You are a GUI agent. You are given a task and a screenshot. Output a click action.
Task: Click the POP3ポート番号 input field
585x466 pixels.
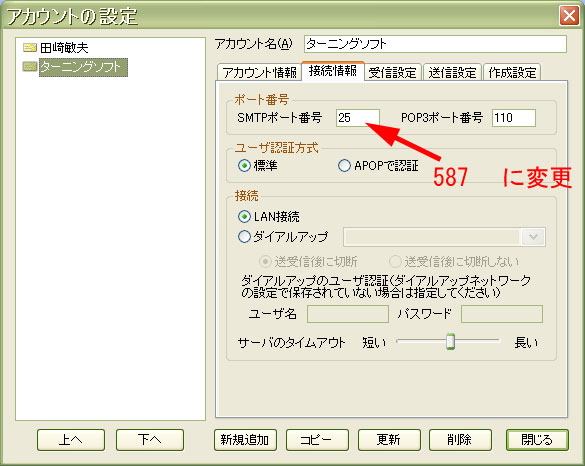(514, 118)
